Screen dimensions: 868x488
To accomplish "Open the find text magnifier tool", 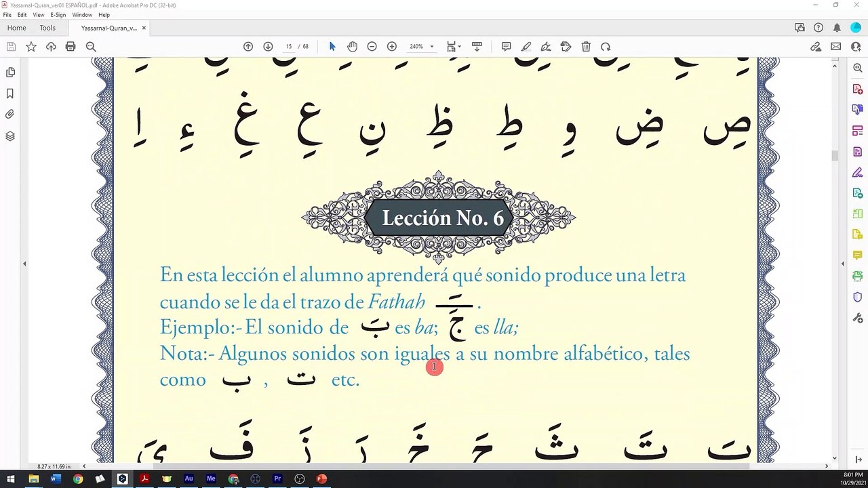I will pos(91,47).
